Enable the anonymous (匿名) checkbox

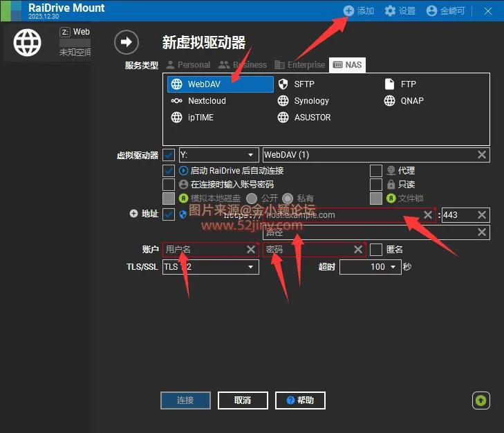tap(375, 249)
